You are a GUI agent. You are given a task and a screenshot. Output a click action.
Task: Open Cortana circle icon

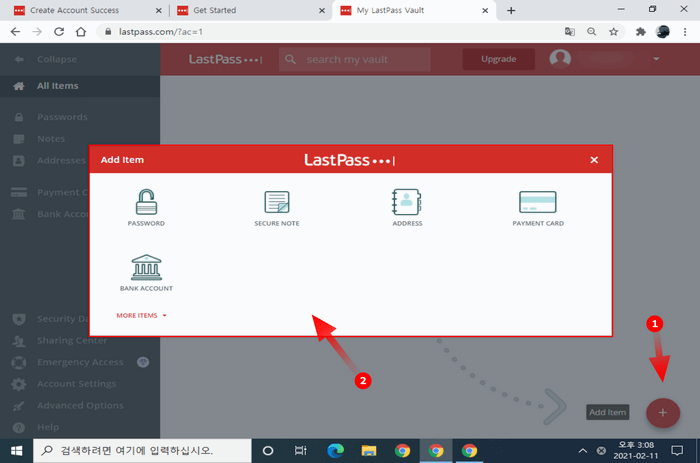[268, 451]
